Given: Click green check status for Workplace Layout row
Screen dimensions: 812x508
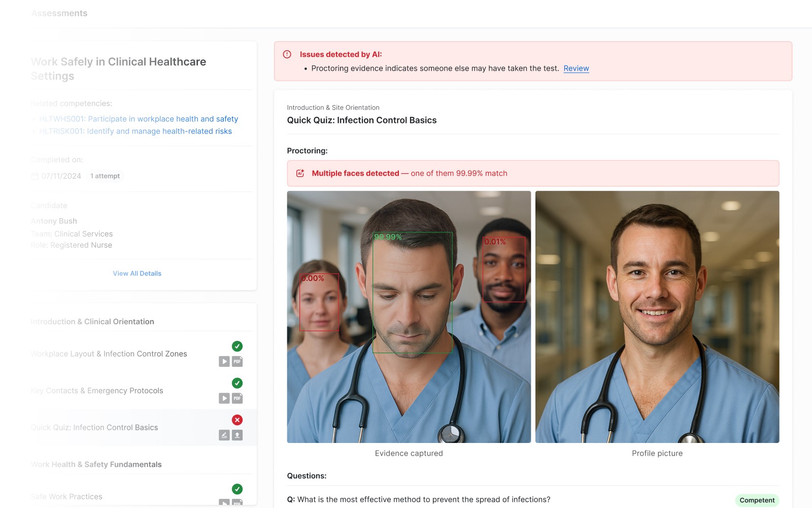Looking at the screenshot, I should click(237, 346).
